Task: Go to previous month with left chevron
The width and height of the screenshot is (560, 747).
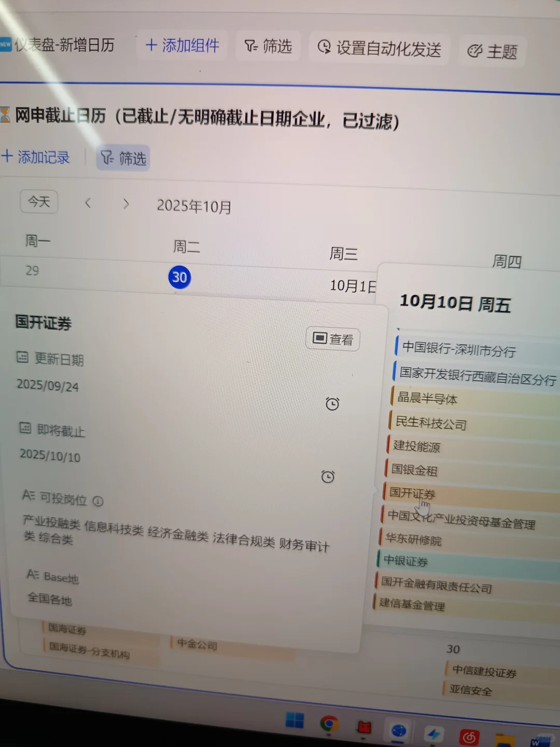Action: (88, 203)
